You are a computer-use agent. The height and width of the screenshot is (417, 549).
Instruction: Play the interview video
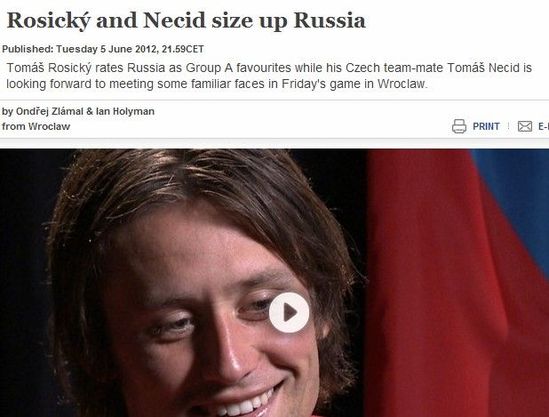[289, 312]
